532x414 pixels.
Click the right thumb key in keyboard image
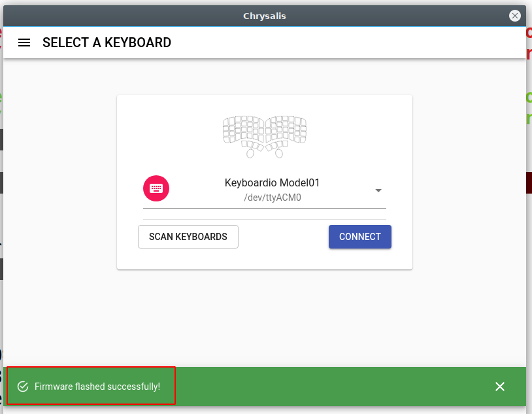(279, 153)
